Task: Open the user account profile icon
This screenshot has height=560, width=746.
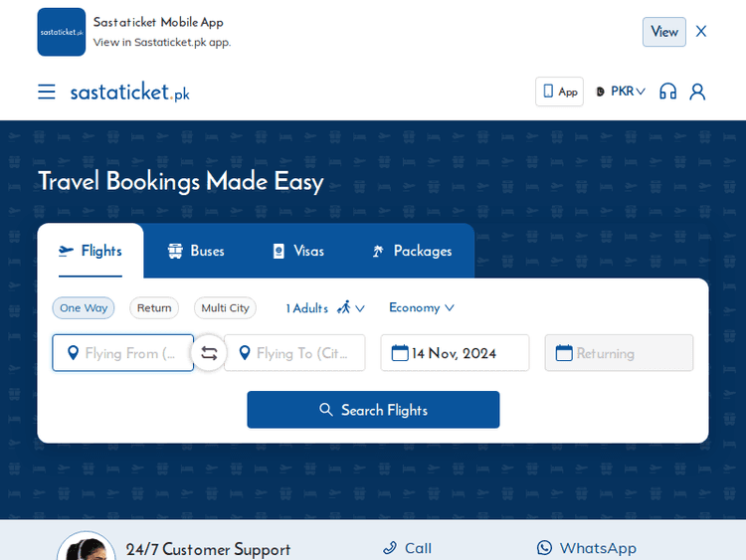Action: tap(697, 92)
